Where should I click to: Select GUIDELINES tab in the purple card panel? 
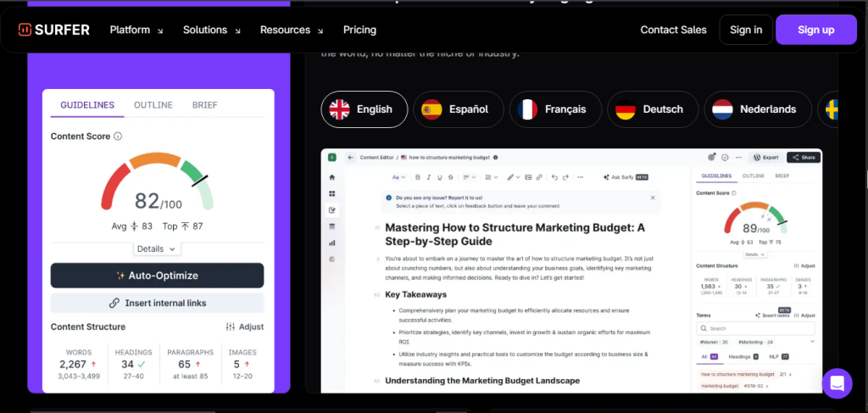(87, 105)
